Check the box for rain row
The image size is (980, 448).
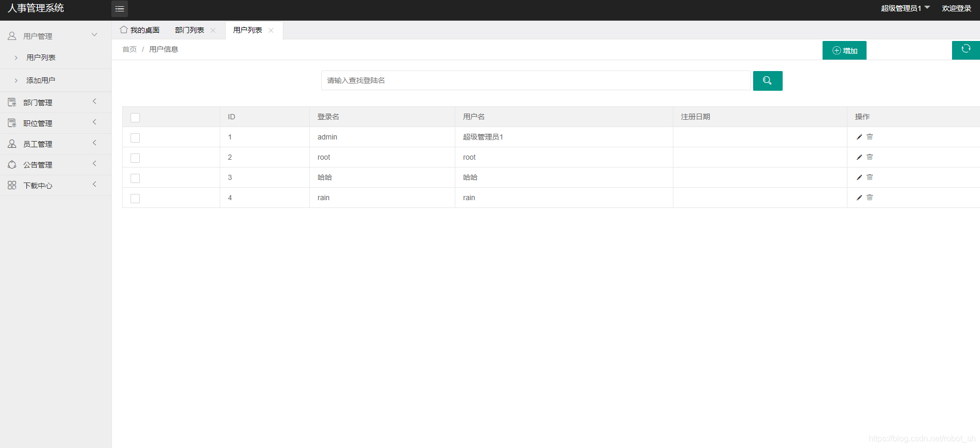135,199
